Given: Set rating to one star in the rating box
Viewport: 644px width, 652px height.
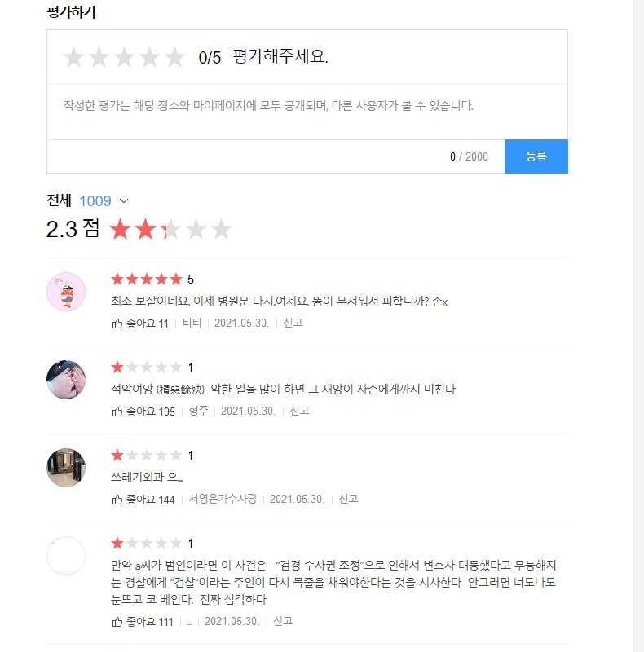Looking at the screenshot, I should point(74,57).
